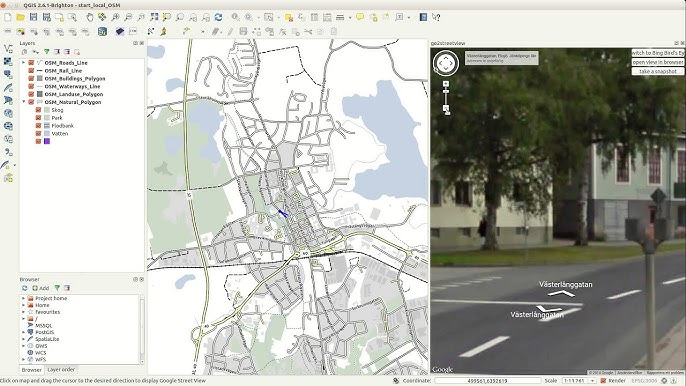Image resolution: width=686 pixels, height=386 pixels.
Task: Select MSSQL in Browser tree
Action: [x=44, y=326]
